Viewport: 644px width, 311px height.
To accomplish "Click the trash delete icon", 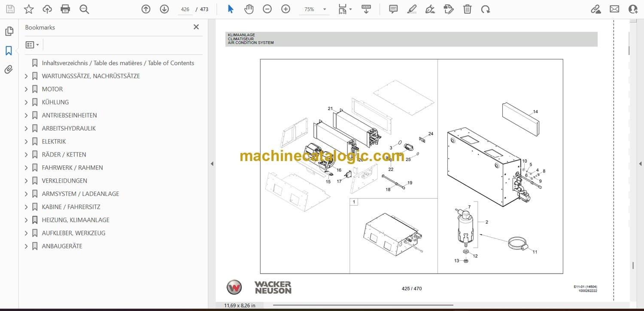I will tap(467, 9).
